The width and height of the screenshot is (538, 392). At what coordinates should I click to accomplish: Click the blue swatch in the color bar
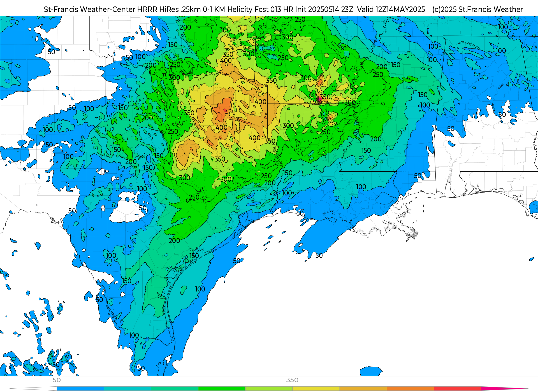point(80,389)
